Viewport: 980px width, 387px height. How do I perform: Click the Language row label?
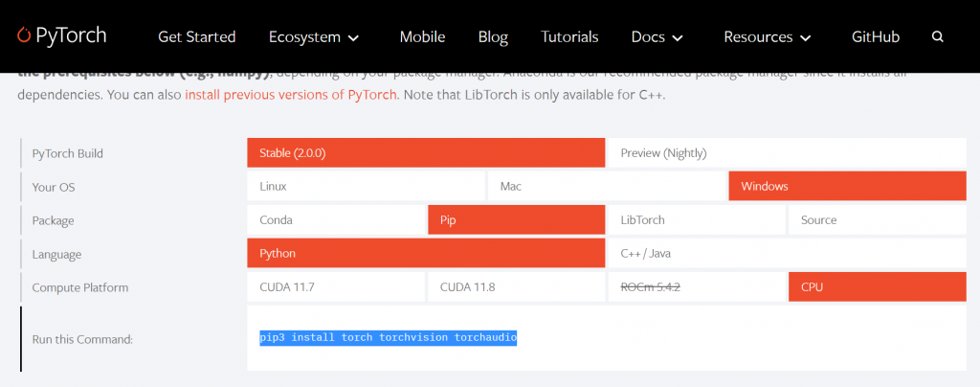[x=56, y=255]
